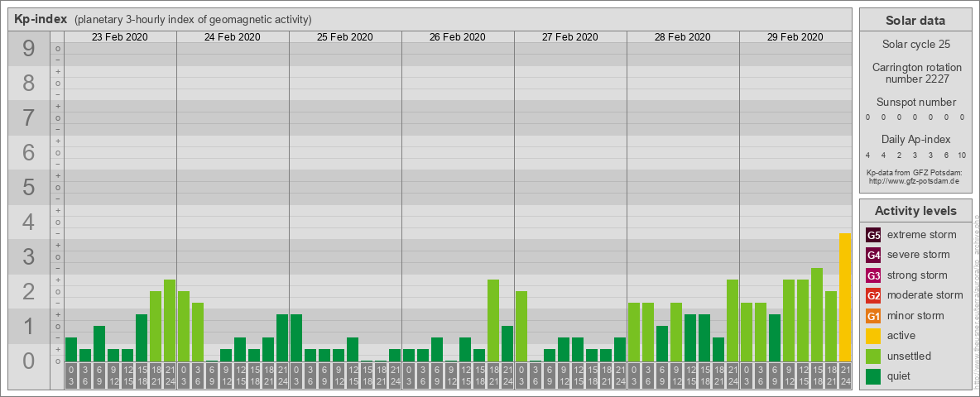Click the 'Solar data' panel heading
The image size is (980, 397).
point(915,21)
